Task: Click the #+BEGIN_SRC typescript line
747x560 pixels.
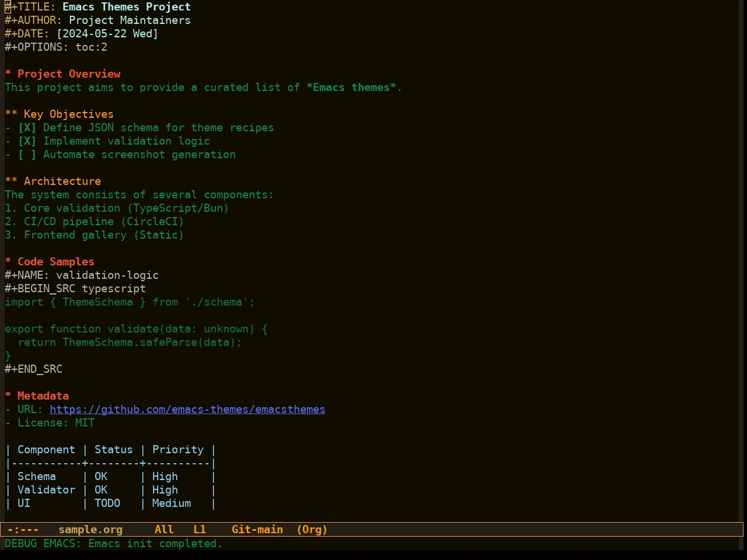Action: pos(75,289)
